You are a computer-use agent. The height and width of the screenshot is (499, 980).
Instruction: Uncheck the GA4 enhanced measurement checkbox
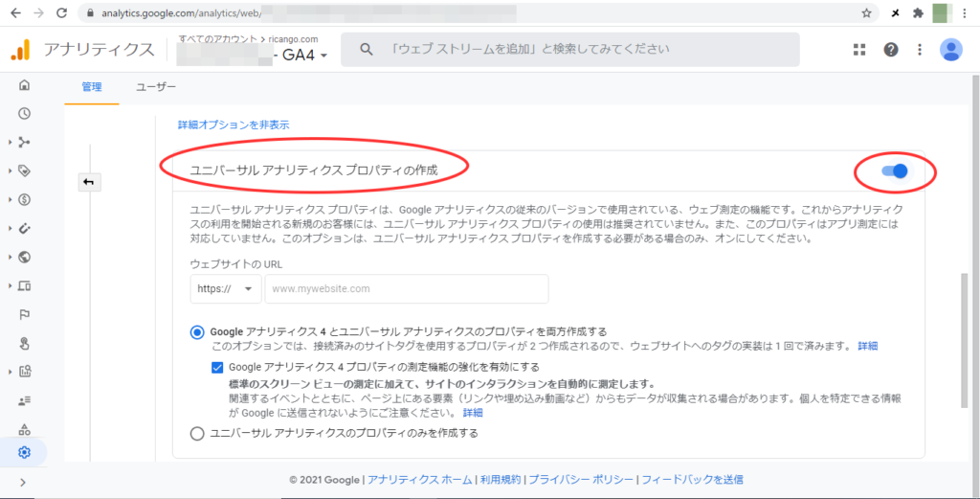pos(217,367)
